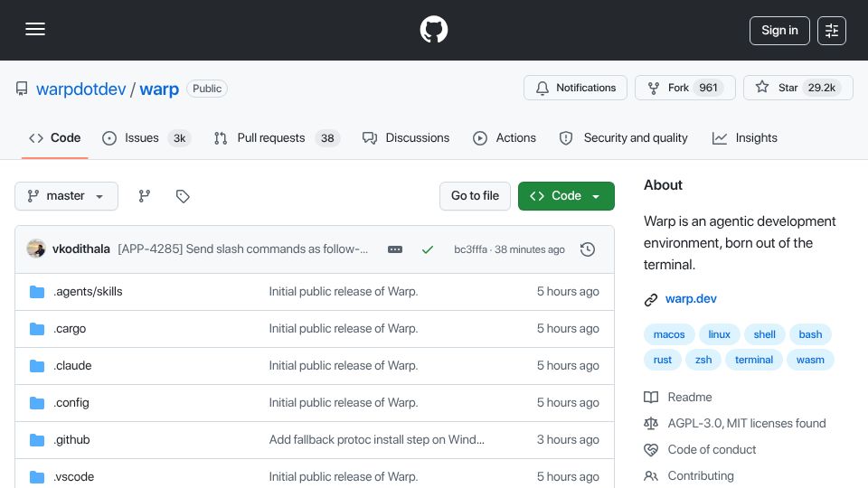Open the .cargo folder
868x488 pixels.
click(x=70, y=329)
